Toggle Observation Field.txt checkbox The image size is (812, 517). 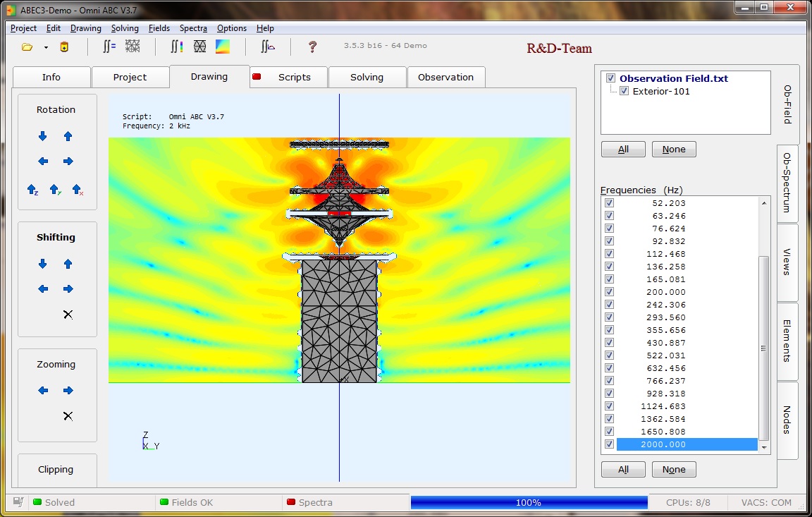(610, 78)
